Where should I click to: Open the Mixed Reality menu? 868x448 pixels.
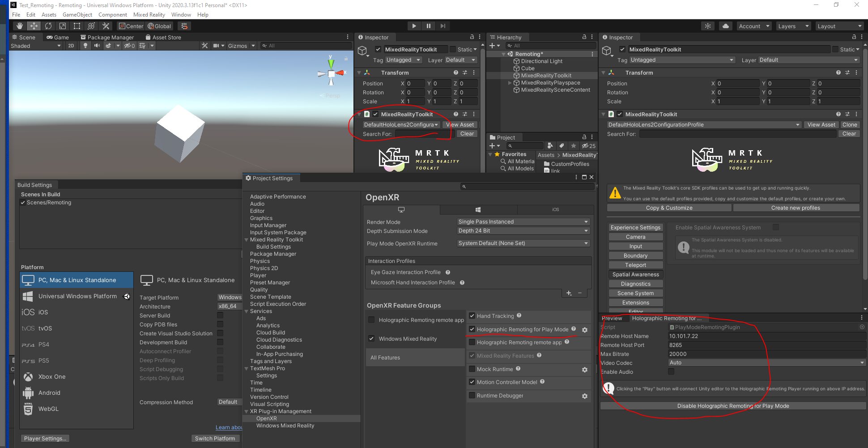tap(149, 14)
